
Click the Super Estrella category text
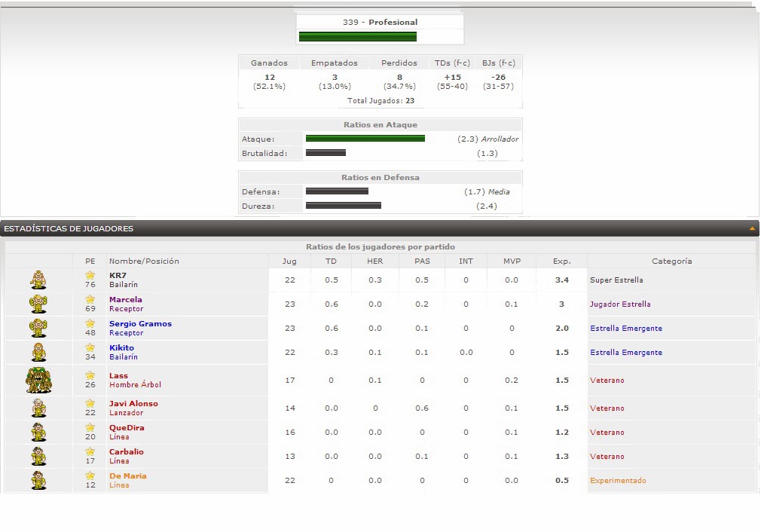coord(616,280)
